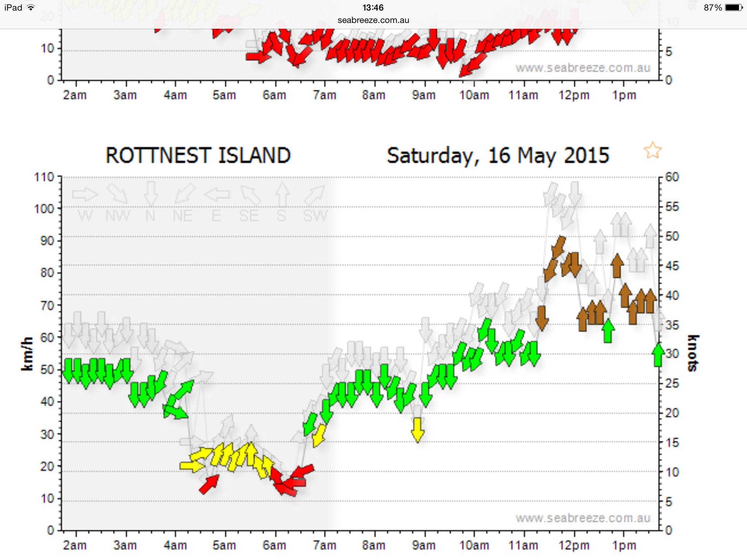Click the N direction legend arrow

click(x=151, y=193)
